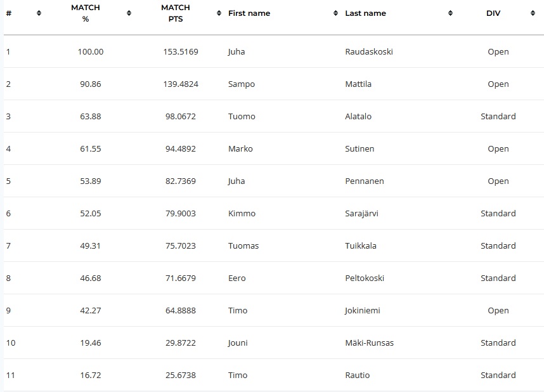Screen dimensions: 544x392
Task: Select the 94.4892 match points value
Action: [x=181, y=148]
